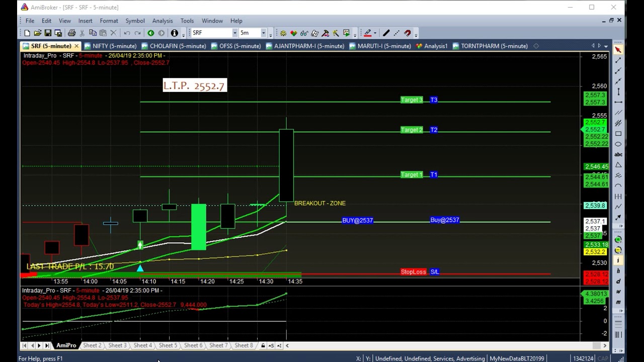Viewport: 644px width, 362px height.
Task: Open the Exploration glasses icon
Action: (304, 33)
